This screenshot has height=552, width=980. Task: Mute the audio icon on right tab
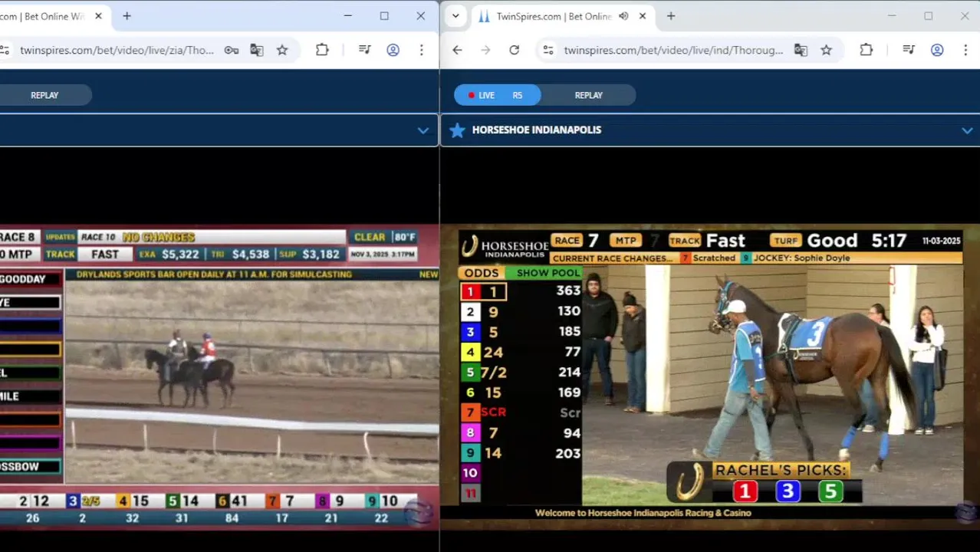pos(623,16)
